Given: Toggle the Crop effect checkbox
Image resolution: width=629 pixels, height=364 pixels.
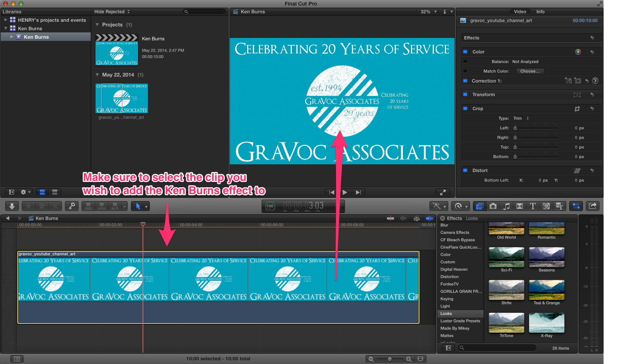Looking at the screenshot, I should pos(465,108).
